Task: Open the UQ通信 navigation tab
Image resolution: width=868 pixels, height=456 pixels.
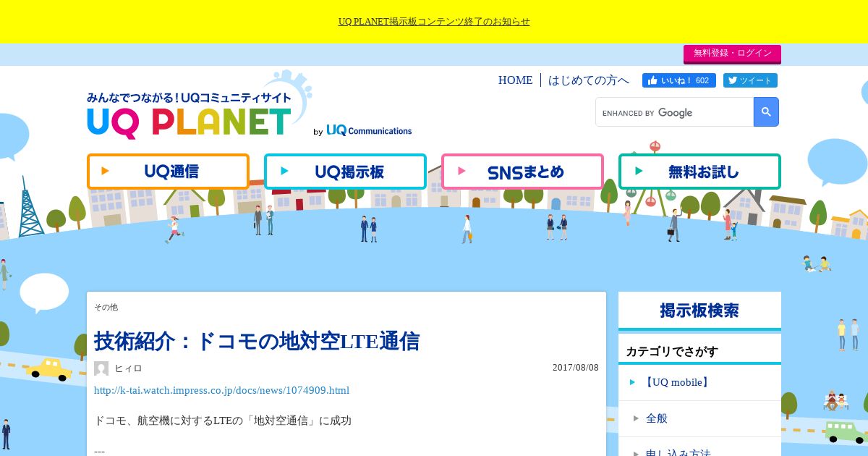Action: click(x=168, y=172)
